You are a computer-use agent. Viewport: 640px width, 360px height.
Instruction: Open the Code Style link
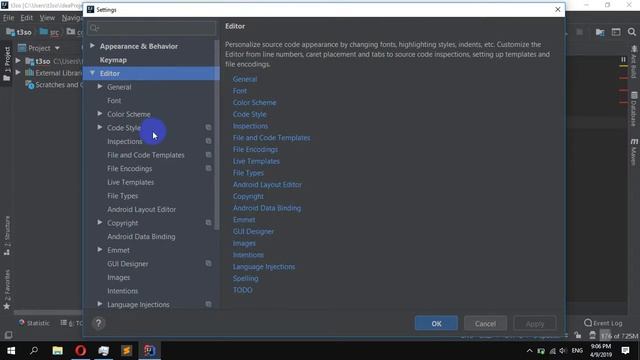point(249,114)
